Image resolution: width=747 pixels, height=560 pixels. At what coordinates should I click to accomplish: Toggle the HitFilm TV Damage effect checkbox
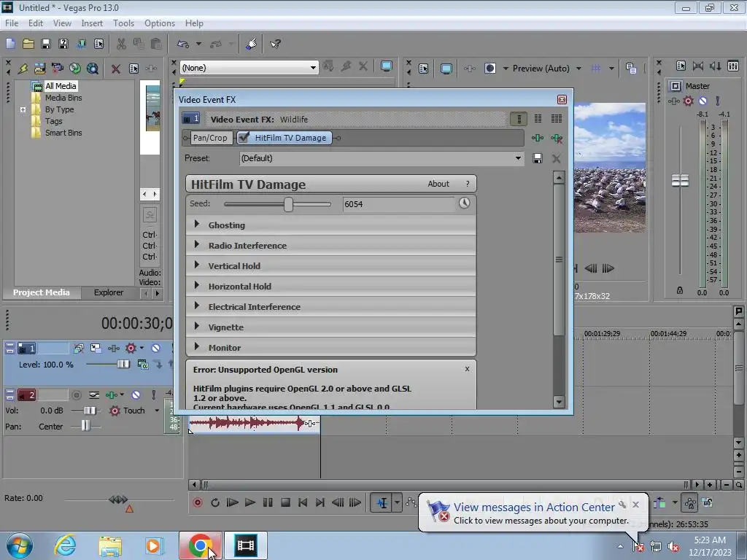click(244, 138)
